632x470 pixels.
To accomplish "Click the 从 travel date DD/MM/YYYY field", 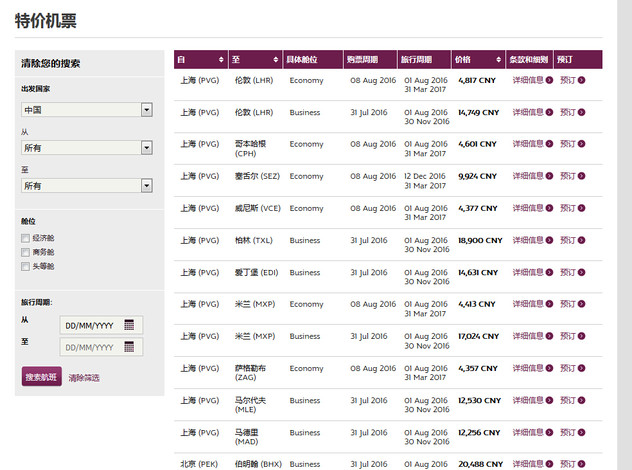I will [x=92, y=325].
